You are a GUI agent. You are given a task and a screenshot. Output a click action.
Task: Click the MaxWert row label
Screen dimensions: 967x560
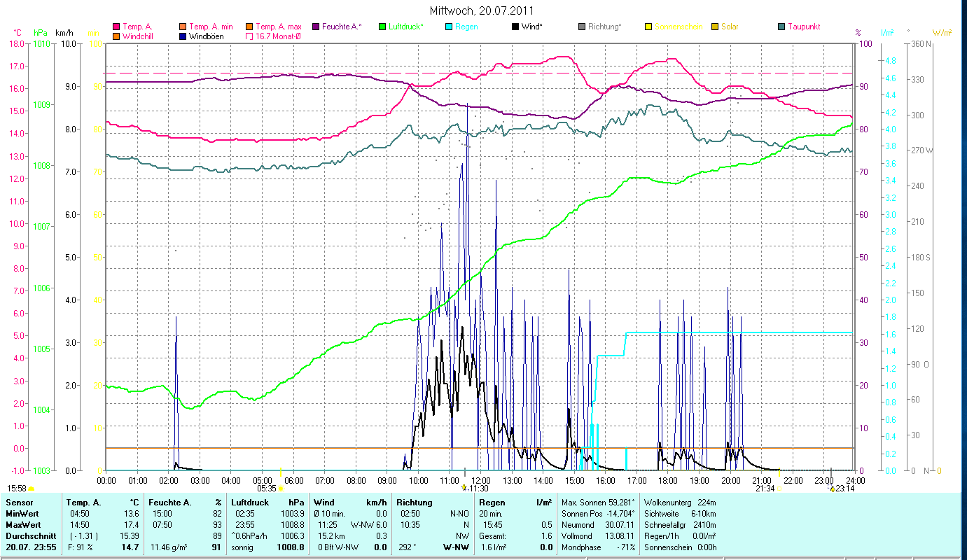(22, 525)
